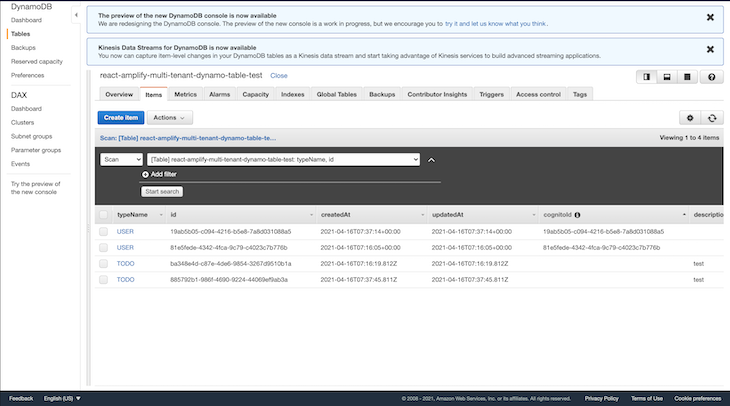Switch to the Metrics tab
Image resolution: width=730 pixels, height=406 pixels.
pos(185,94)
